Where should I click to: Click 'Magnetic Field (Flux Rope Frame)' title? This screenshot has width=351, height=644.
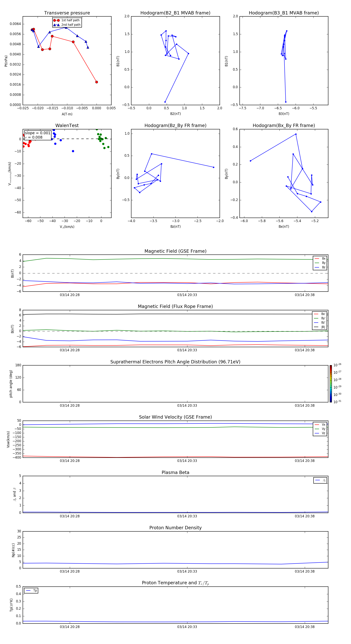[175, 307]
